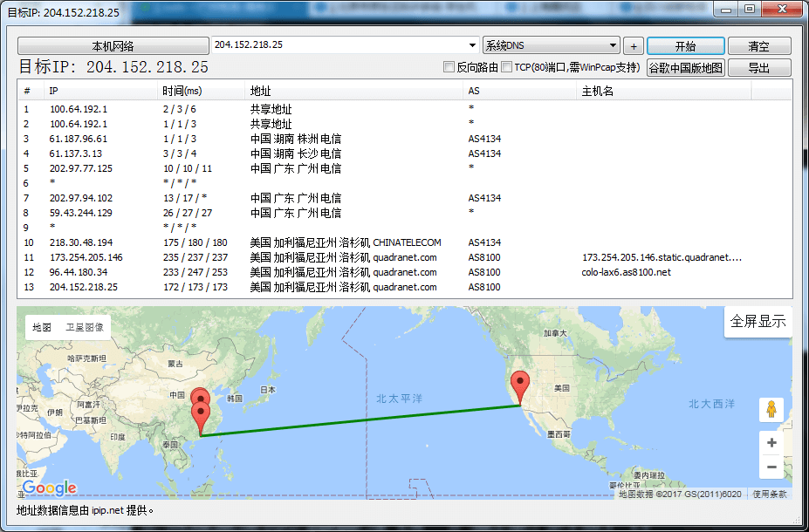Zoom in the map with plus button

click(x=771, y=443)
